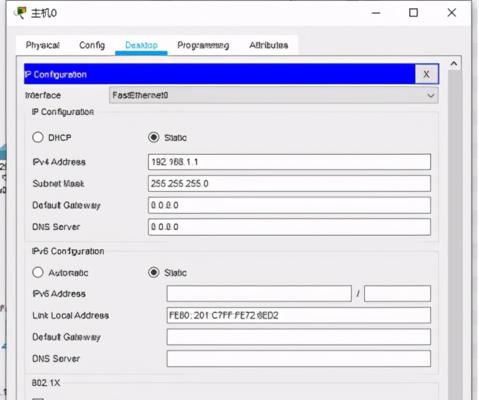Maximize the host window
Screen dimensions: 479x400
click(x=413, y=13)
